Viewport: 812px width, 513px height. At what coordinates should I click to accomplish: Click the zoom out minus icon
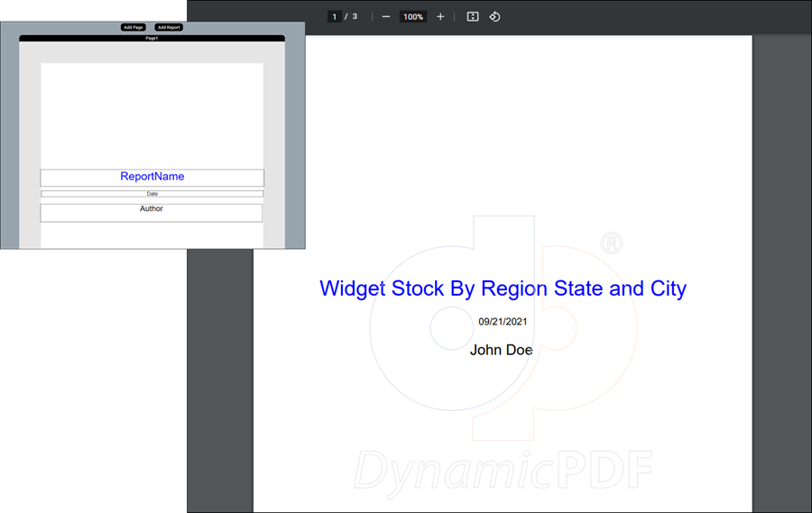pos(386,17)
